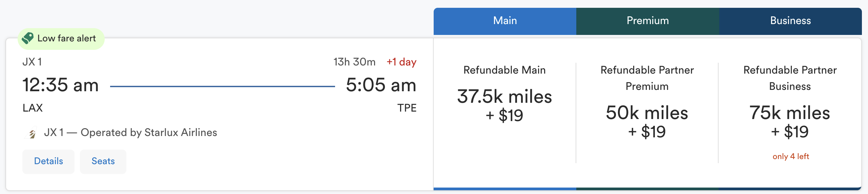Click the Low fare alert badge label
This screenshot has width=868, height=194.
pos(67,38)
